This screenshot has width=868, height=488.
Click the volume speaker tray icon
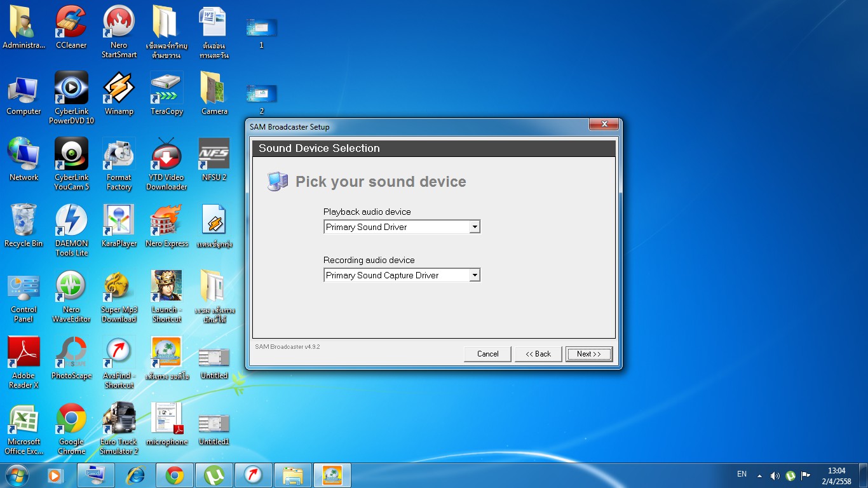[775, 475]
